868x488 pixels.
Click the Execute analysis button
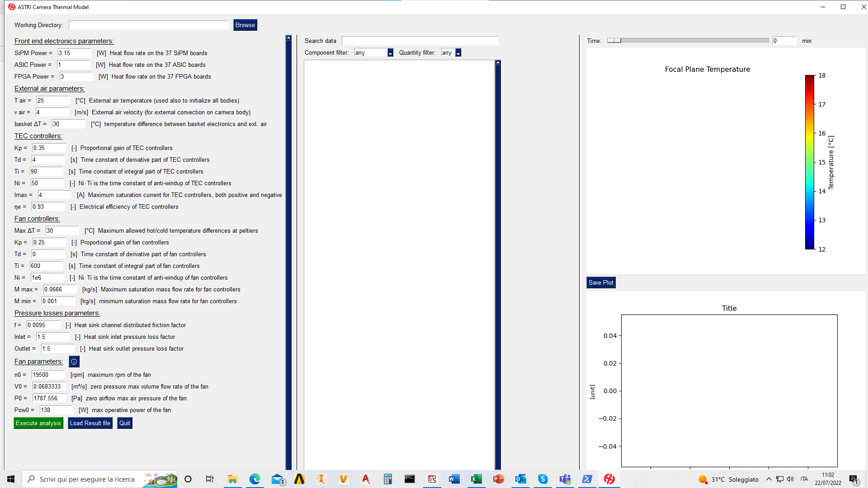pos(38,423)
